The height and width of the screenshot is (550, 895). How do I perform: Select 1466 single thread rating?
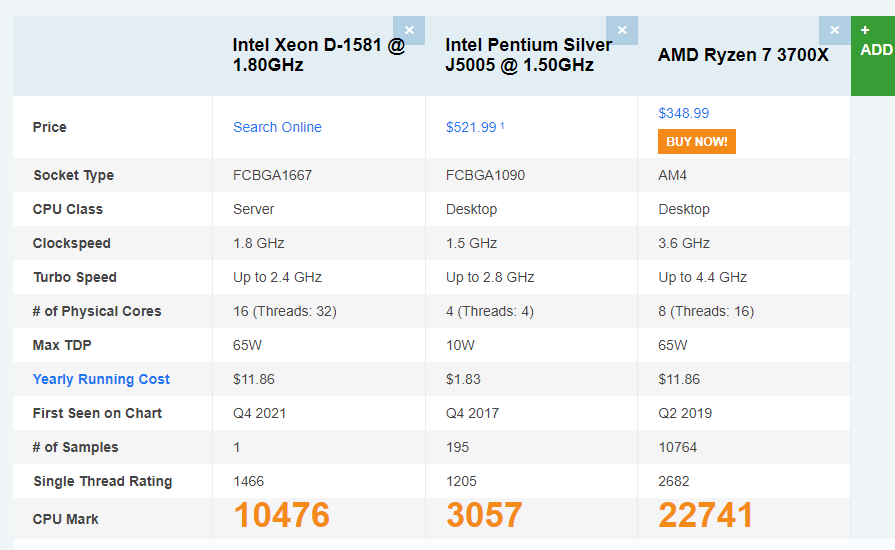pyautogui.click(x=248, y=482)
